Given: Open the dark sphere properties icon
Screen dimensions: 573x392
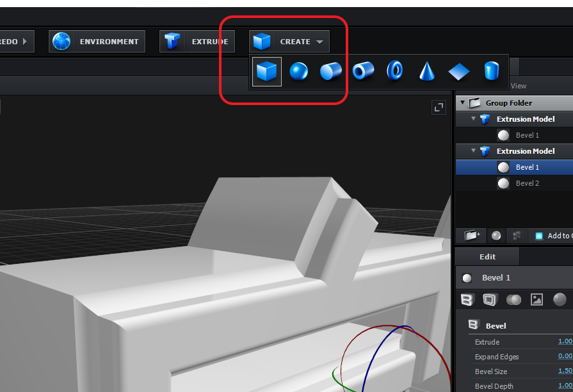Looking at the screenshot, I should point(560,299).
